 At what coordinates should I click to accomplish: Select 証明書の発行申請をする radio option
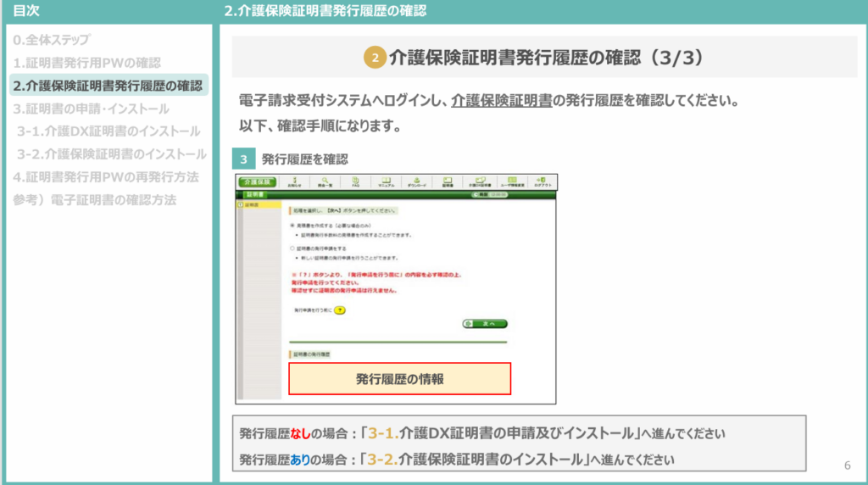[292, 248]
